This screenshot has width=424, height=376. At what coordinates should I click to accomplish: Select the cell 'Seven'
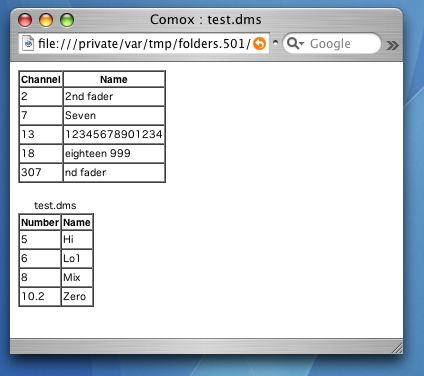click(114, 116)
